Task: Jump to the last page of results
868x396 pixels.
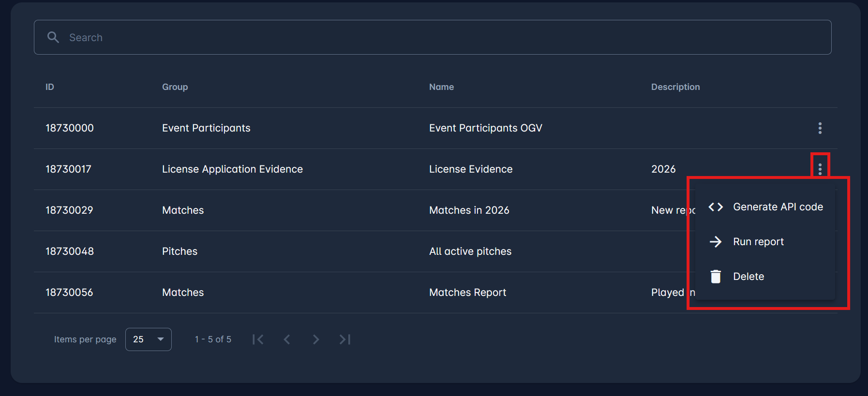Action: click(345, 339)
